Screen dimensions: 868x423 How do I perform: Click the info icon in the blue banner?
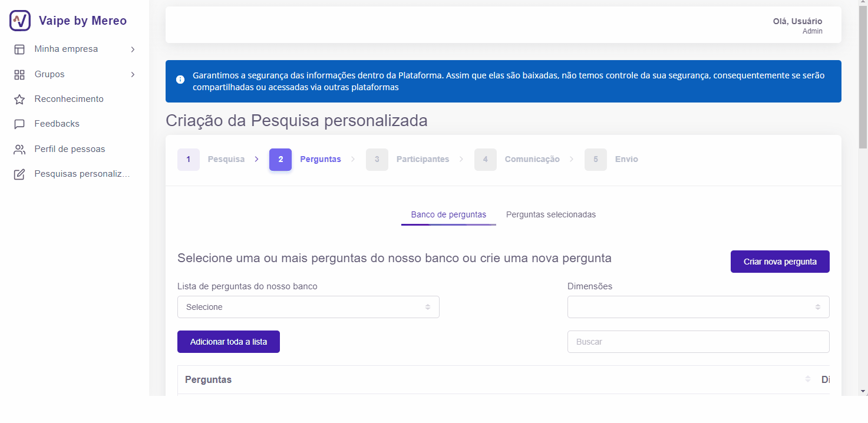pyautogui.click(x=180, y=81)
